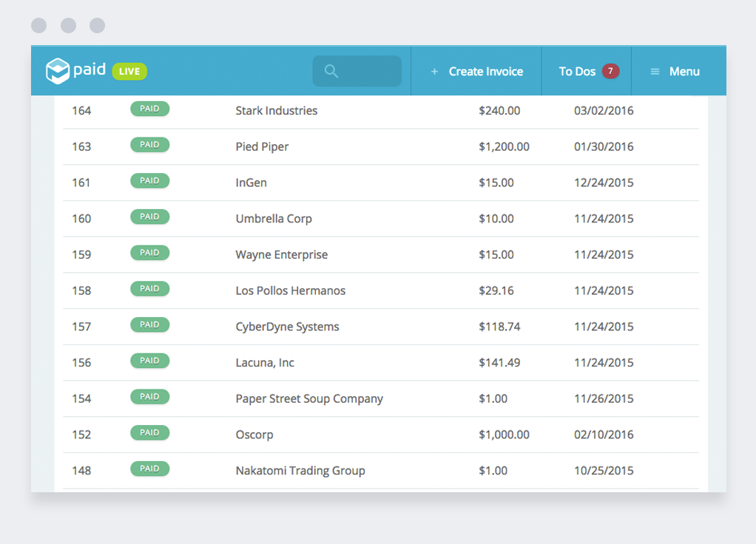Click the hamburger icon next to Menu
This screenshot has width=756, height=544.
click(655, 71)
